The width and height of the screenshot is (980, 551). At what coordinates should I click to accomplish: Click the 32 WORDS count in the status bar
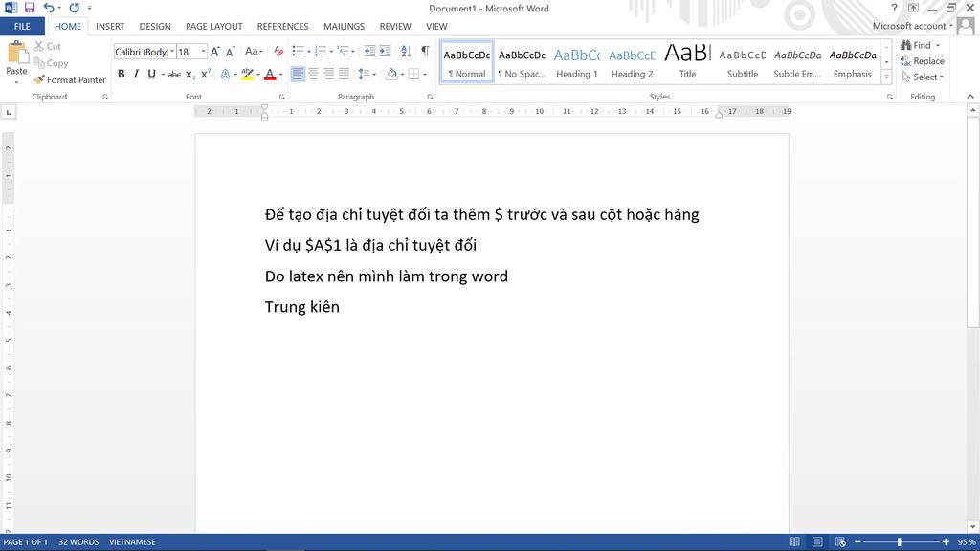click(x=78, y=542)
